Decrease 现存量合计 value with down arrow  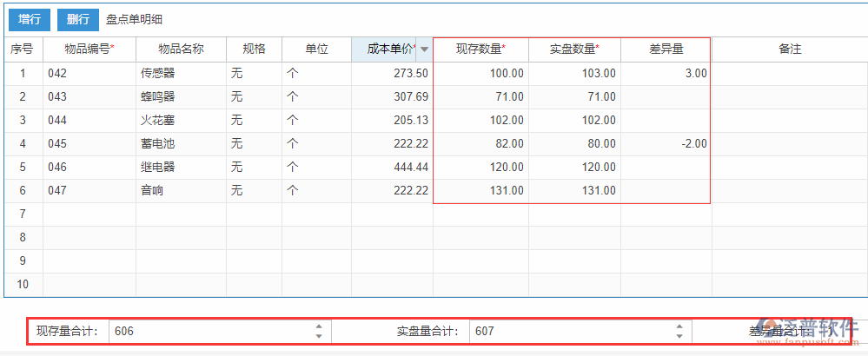319,336
